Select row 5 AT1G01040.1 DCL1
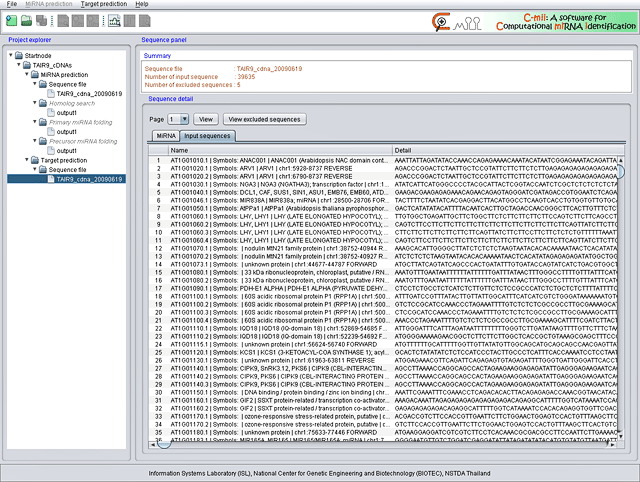 (383, 192)
